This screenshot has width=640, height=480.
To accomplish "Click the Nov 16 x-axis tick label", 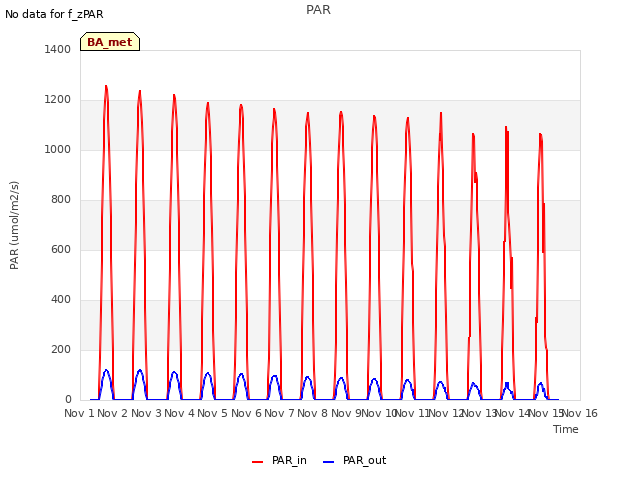I will pyautogui.click(x=580, y=413).
